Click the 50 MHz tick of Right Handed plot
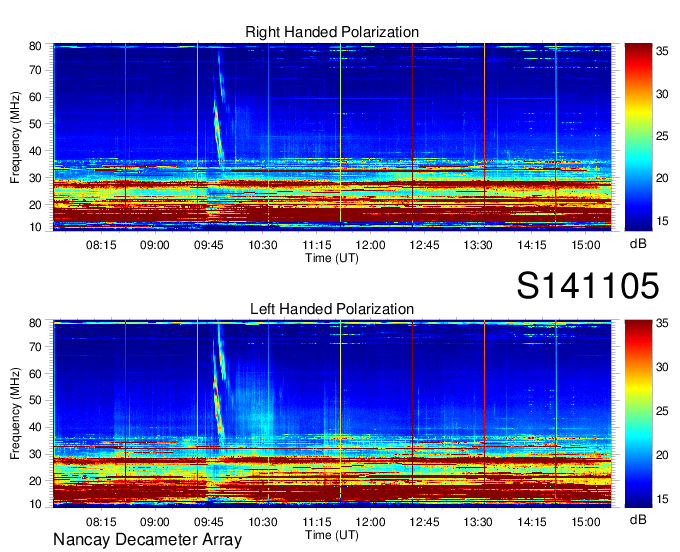The image size is (680, 552). click(x=35, y=124)
